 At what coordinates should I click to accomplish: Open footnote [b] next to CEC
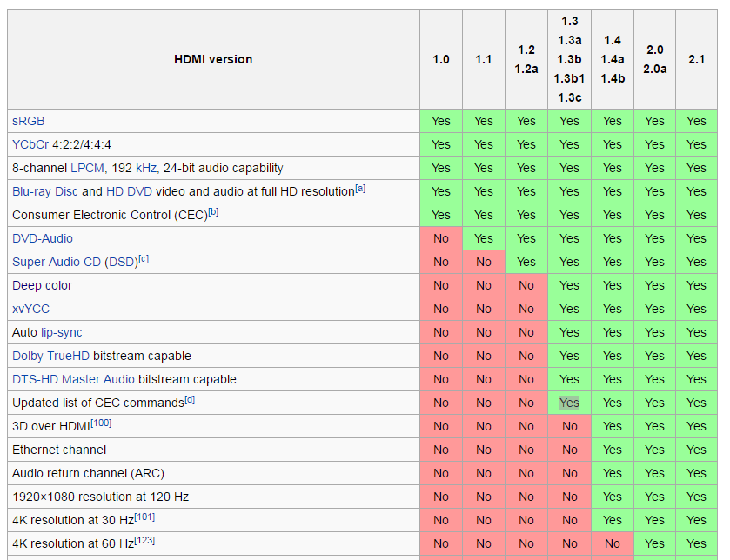pos(213,212)
